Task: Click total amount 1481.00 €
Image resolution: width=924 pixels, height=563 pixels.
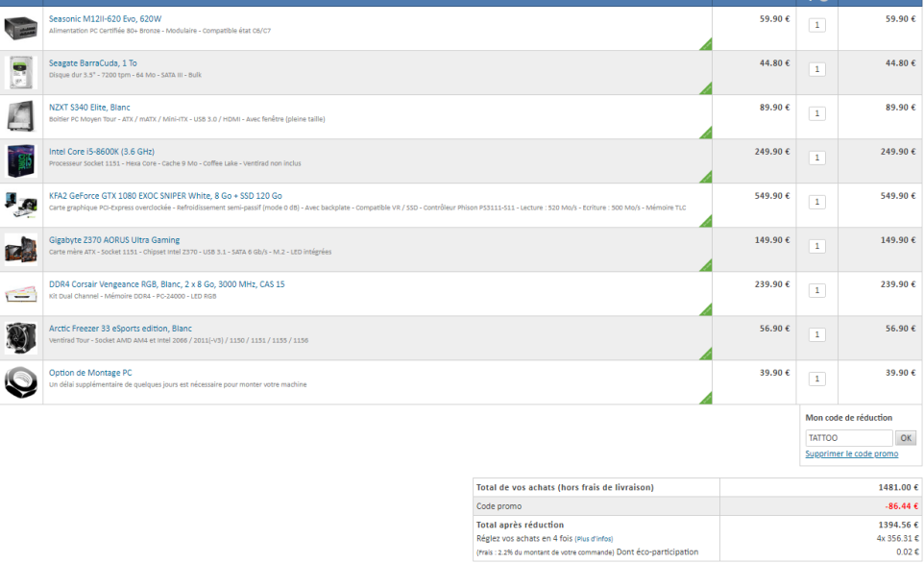Action: (x=898, y=487)
